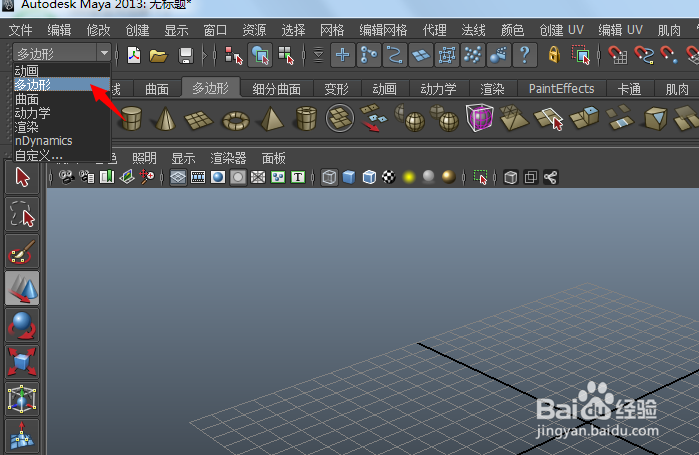Choose 渲染 in menu set list
The image size is (699, 455).
61,127
